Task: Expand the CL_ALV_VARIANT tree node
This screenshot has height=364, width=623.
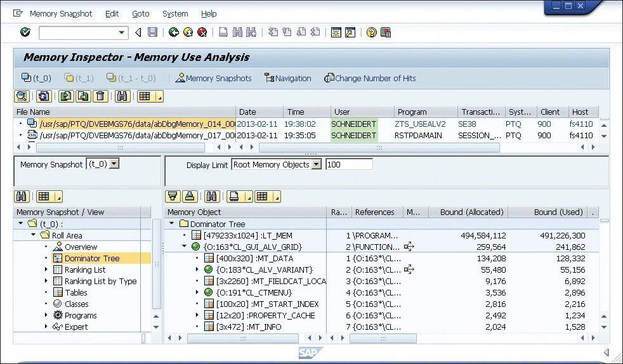Action: (x=197, y=270)
